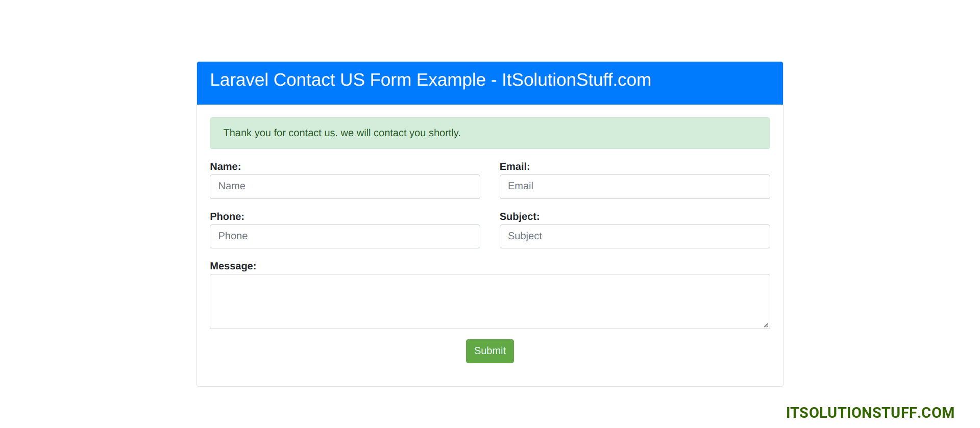Click the thank-you confirmation text
The image size is (980, 428).
coord(342,133)
